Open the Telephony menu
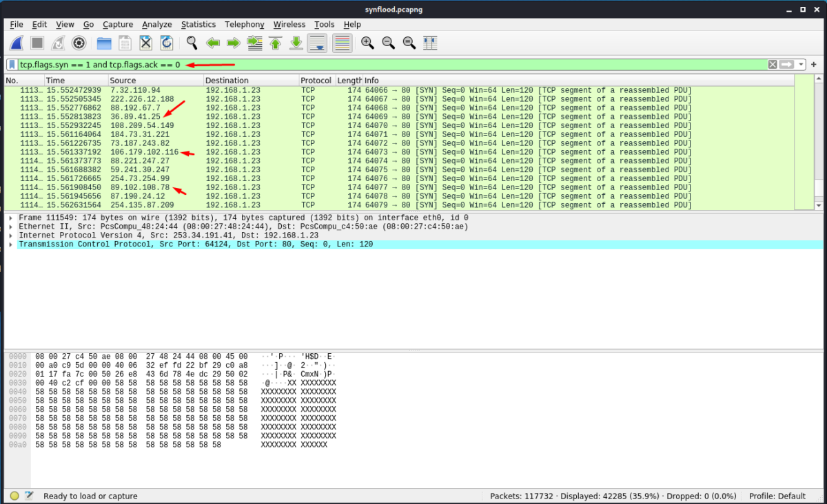Viewport: 827px width, 504px height. [244, 24]
